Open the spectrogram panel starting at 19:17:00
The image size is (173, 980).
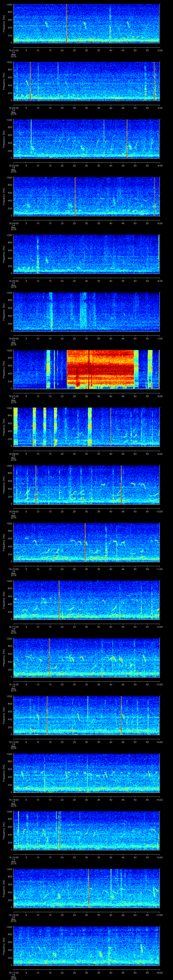point(86,946)
